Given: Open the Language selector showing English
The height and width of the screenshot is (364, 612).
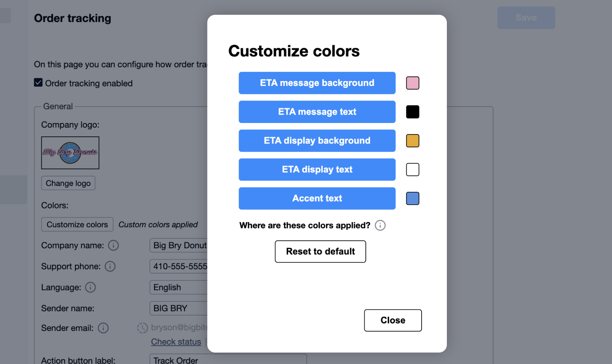Looking at the screenshot, I should pos(180,287).
